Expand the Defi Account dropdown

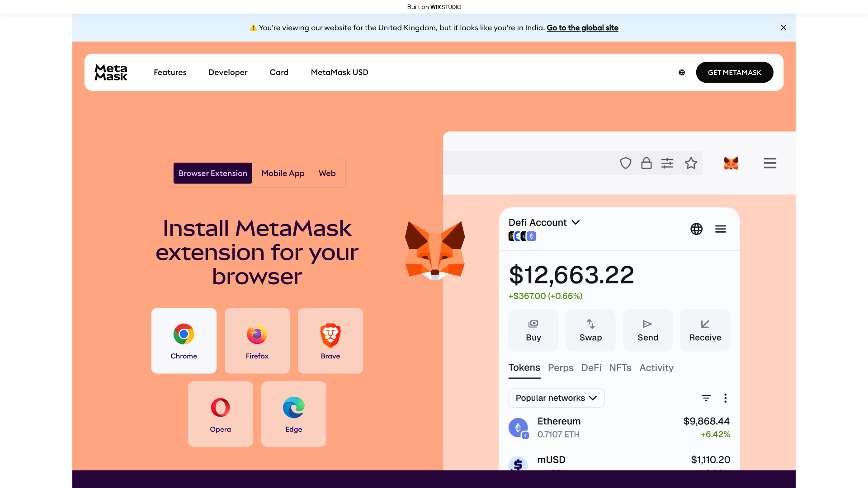[x=544, y=222]
